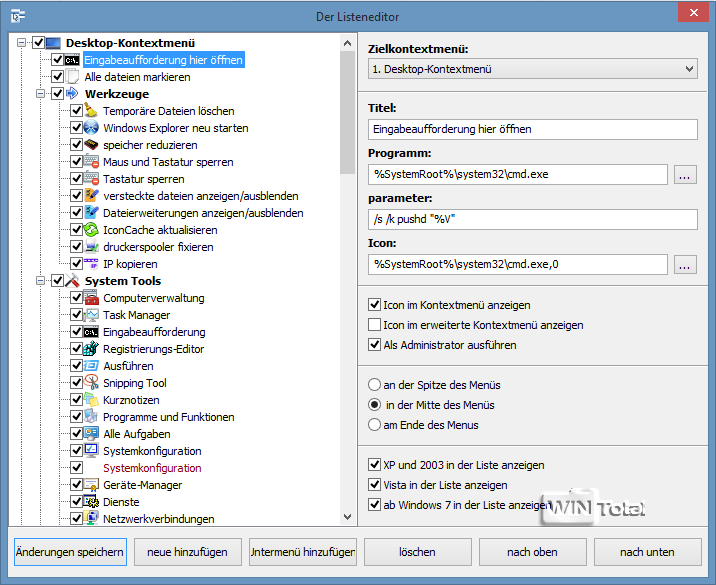Click the sticky notes icon for Kurznotizen
The width and height of the screenshot is (716, 585).
(x=91, y=400)
